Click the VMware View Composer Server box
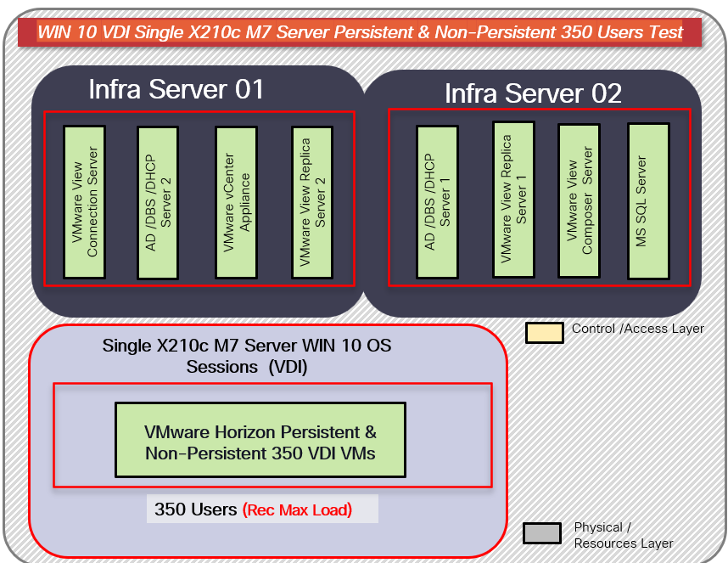 [x=580, y=200]
